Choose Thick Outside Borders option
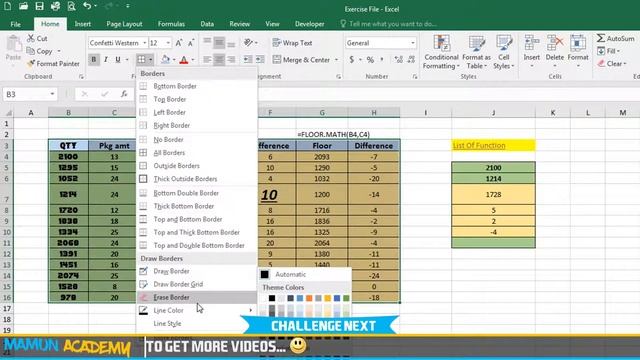 click(196, 179)
